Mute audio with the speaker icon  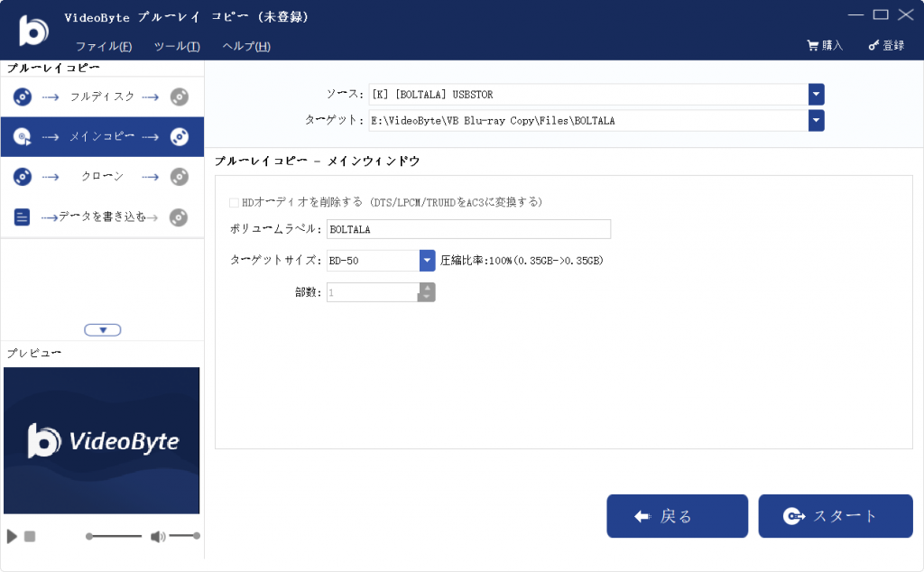point(157,537)
